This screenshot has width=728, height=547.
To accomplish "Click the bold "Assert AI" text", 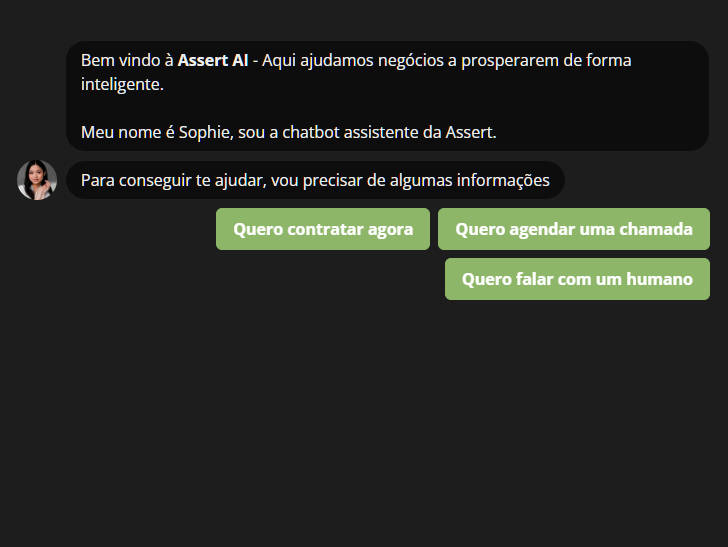I will click(213, 60).
